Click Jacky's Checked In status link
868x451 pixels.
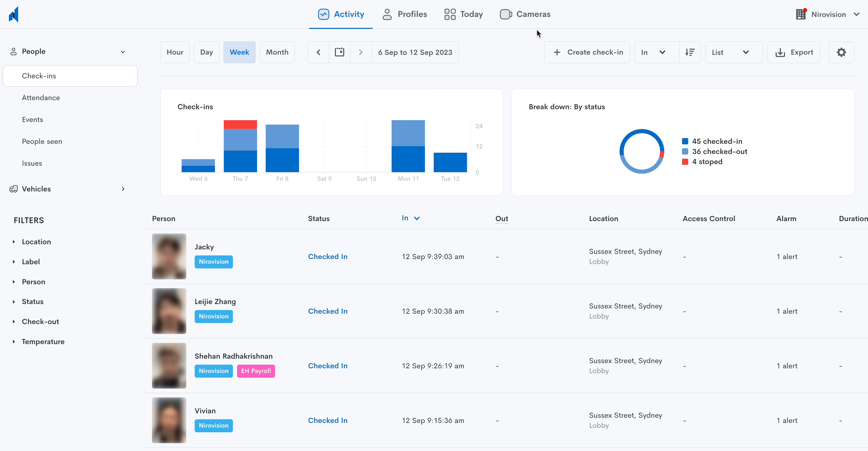click(328, 257)
